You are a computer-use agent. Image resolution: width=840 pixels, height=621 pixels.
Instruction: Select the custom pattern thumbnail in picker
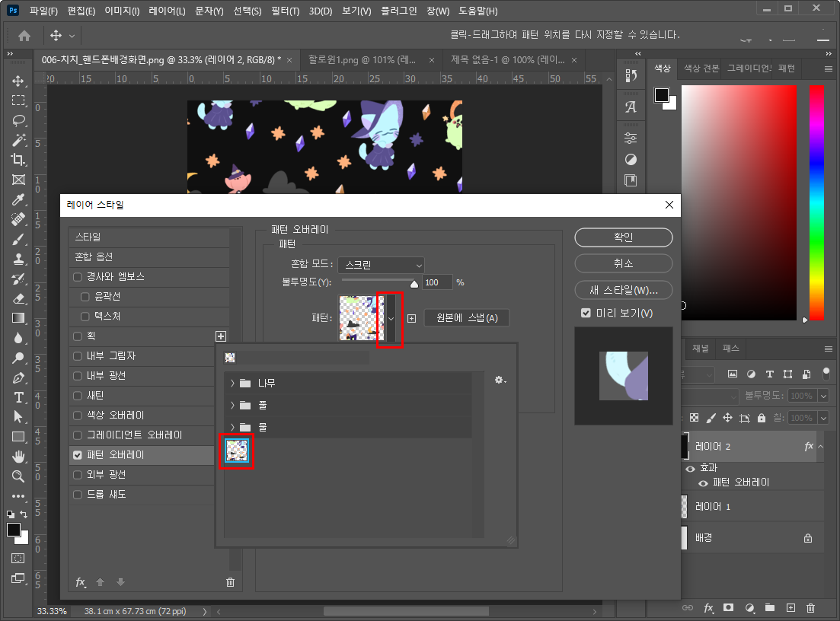coord(237,451)
